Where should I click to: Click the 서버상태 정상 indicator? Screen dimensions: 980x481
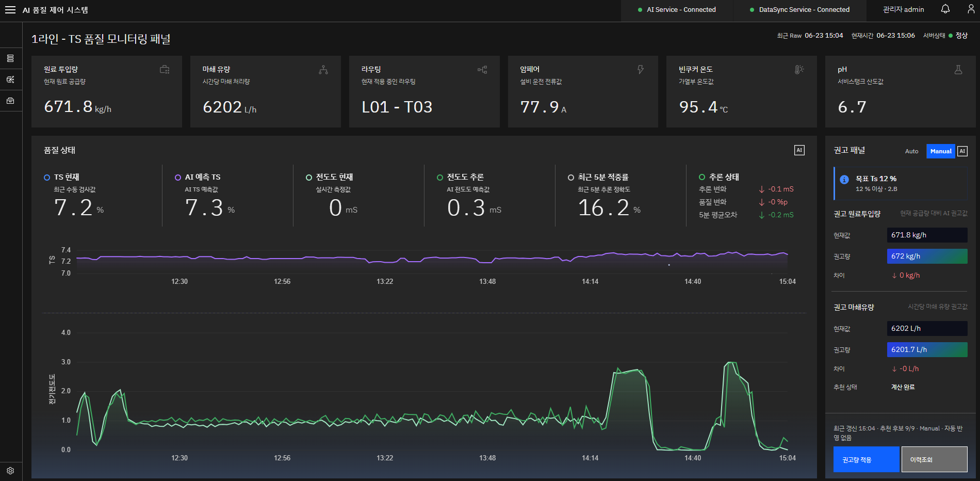[945, 36]
